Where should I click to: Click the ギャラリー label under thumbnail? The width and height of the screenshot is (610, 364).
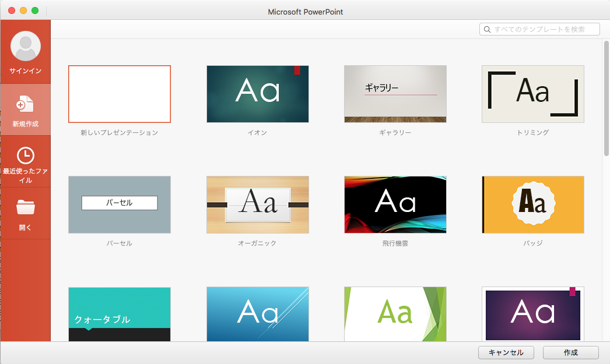(x=395, y=133)
